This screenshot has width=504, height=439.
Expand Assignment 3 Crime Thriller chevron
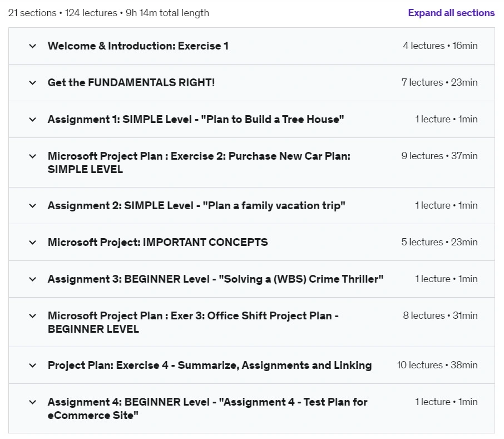32,279
